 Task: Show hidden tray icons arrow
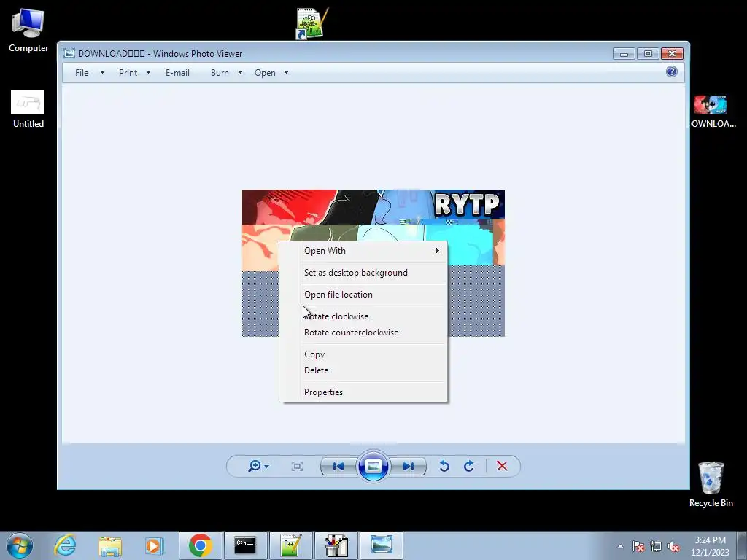(620, 546)
